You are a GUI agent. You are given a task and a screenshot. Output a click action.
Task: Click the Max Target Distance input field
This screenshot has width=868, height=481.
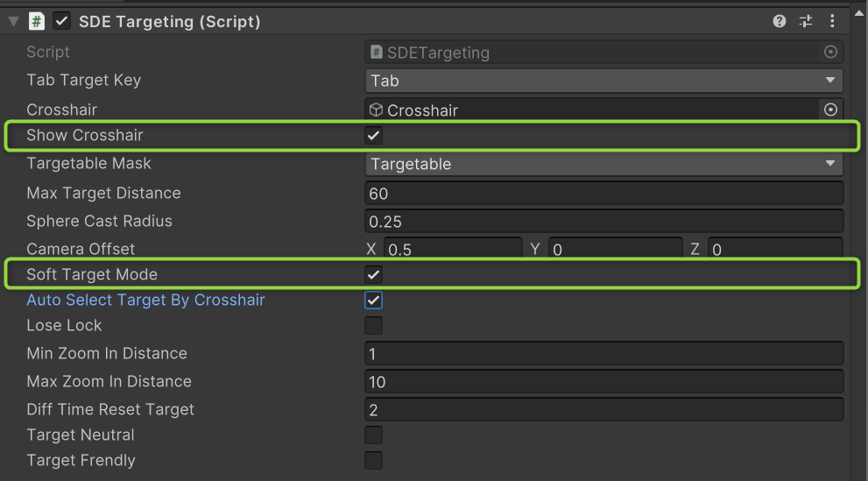click(603, 194)
